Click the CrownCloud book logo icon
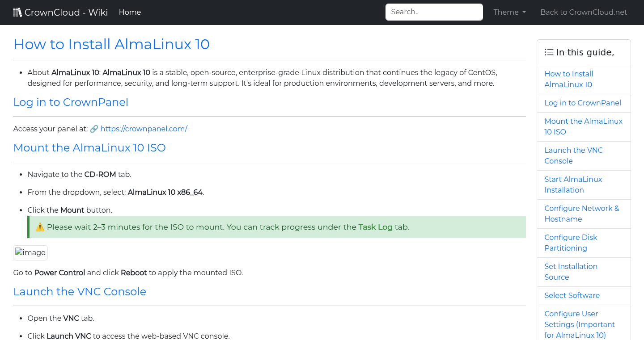644x340 pixels. pos(17,12)
